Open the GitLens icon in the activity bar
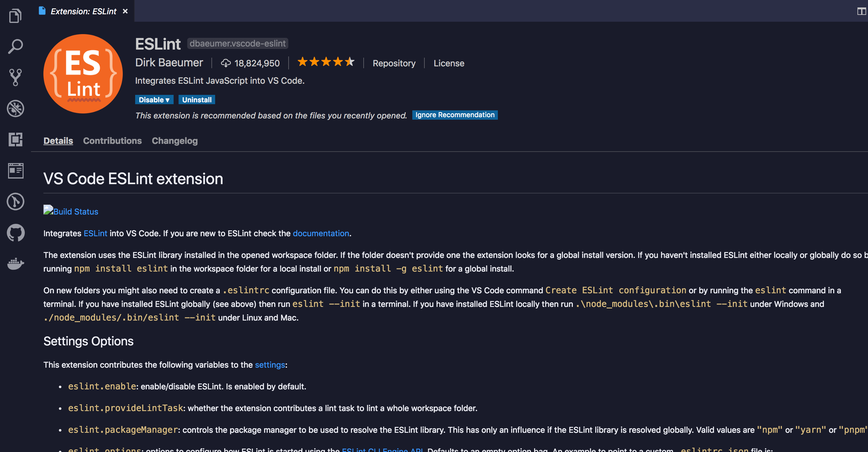The width and height of the screenshot is (868, 452). click(x=15, y=202)
